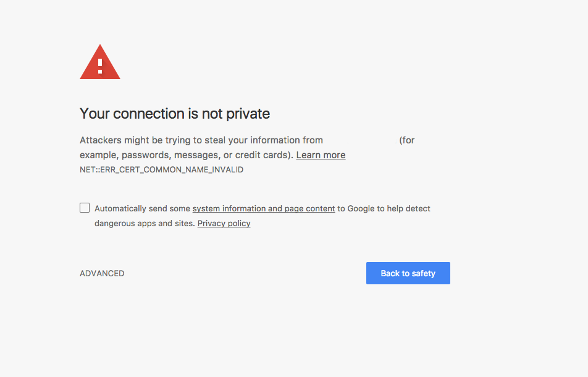Screen dimensions: 588x377
Task: Open 'system information and page content' link
Action: pos(264,208)
